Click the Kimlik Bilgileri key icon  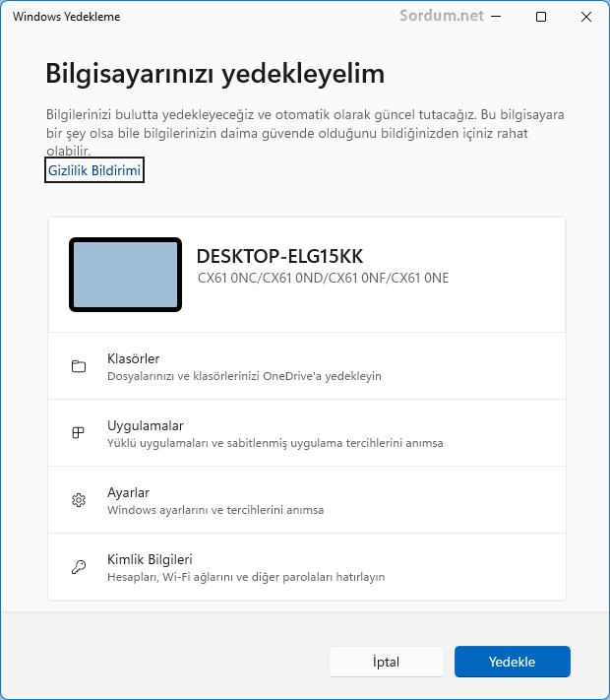click(x=79, y=567)
